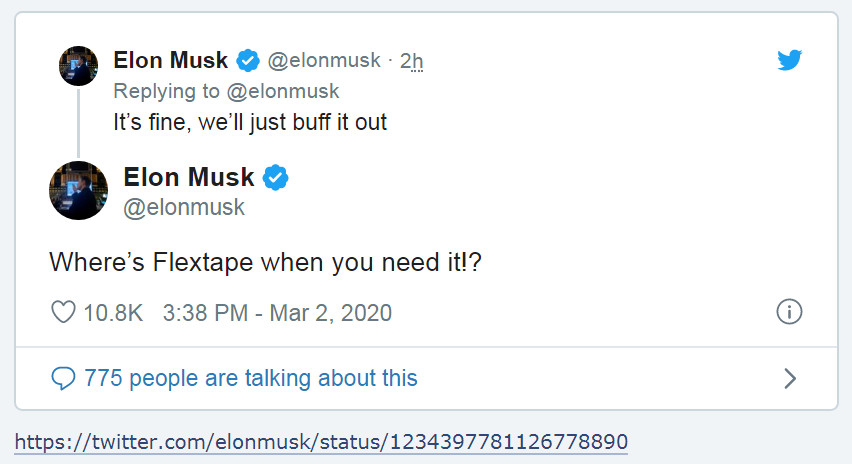Click the 2h timestamp on the reply
The width and height of the screenshot is (852, 464).
point(411,61)
